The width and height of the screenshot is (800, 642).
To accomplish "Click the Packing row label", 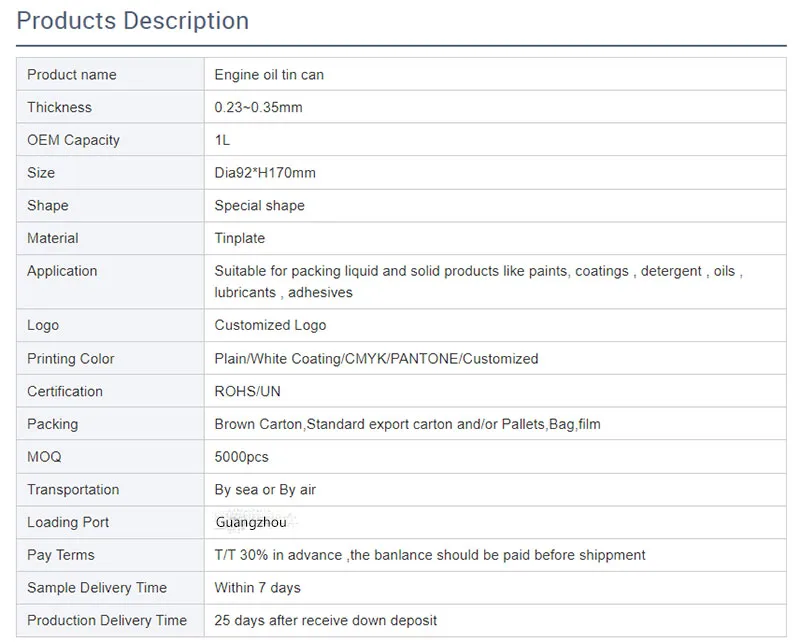I will click(x=52, y=424).
